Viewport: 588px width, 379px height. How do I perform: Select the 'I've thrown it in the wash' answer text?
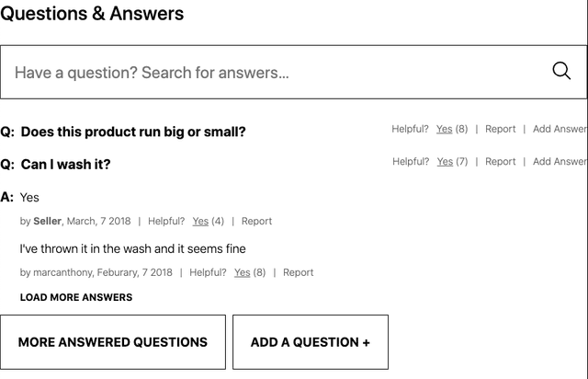click(132, 249)
